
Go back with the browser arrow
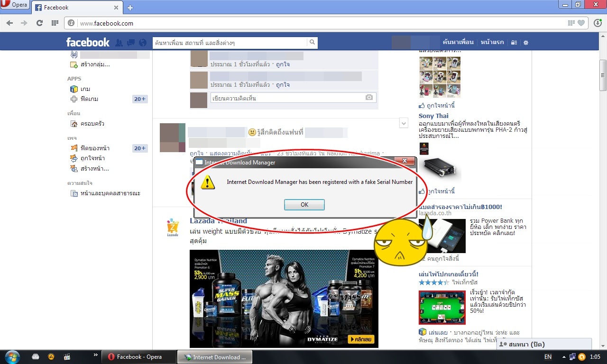pos(9,23)
